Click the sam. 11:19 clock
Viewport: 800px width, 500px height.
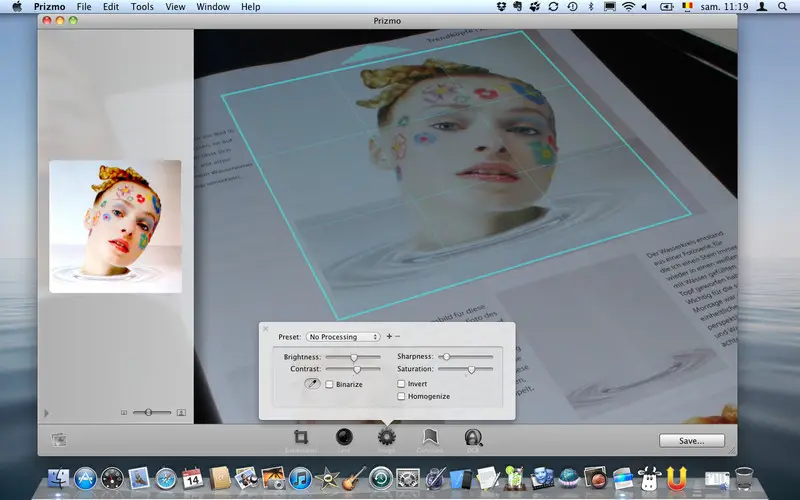(x=724, y=7)
